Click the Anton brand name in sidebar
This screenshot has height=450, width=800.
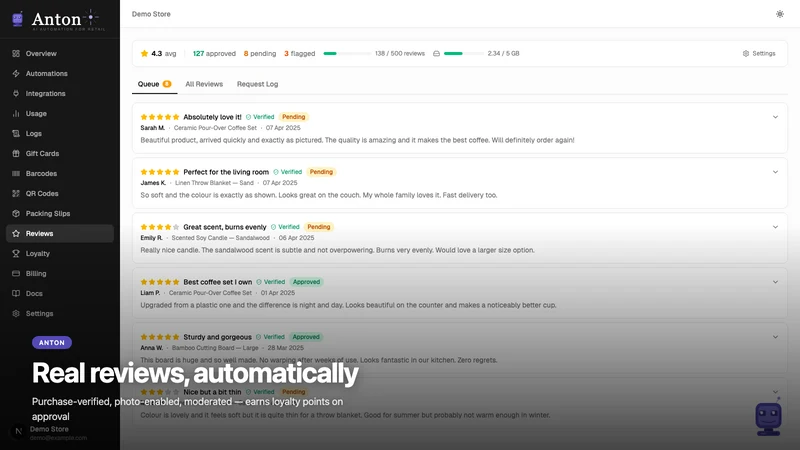(x=56, y=19)
